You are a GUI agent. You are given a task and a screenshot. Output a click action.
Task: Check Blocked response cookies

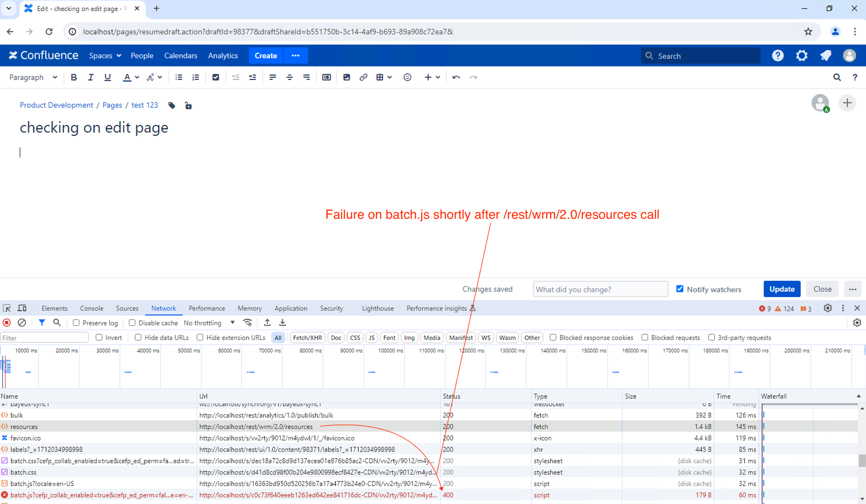(x=553, y=337)
